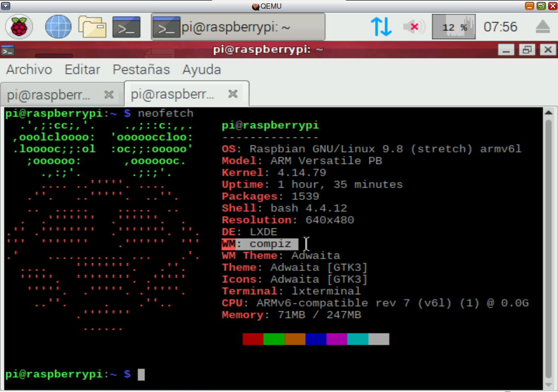The width and height of the screenshot is (558, 392).
Task: Click the "Model: ARM Versatile PB" line
Action: tap(302, 161)
